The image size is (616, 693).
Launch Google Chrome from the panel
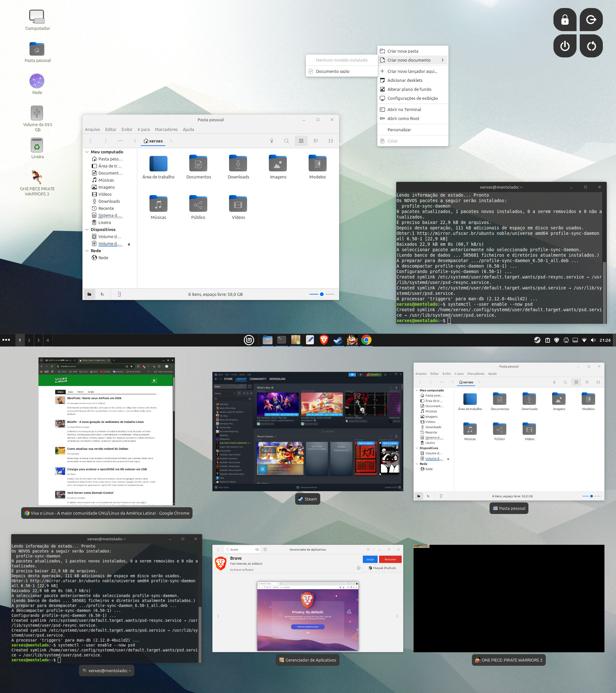pos(366,340)
